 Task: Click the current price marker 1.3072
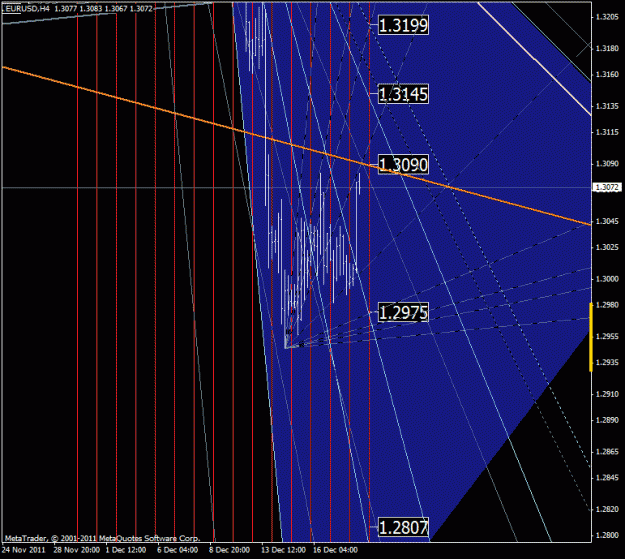[607, 187]
